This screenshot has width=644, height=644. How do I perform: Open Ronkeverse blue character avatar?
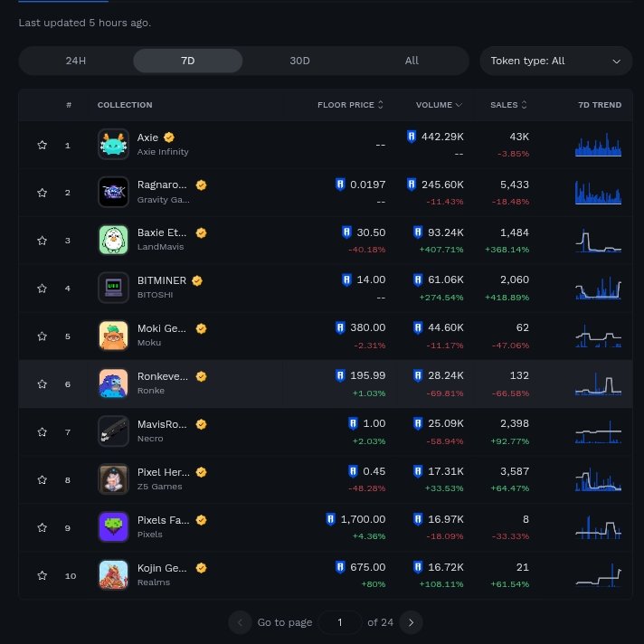(x=113, y=384)
